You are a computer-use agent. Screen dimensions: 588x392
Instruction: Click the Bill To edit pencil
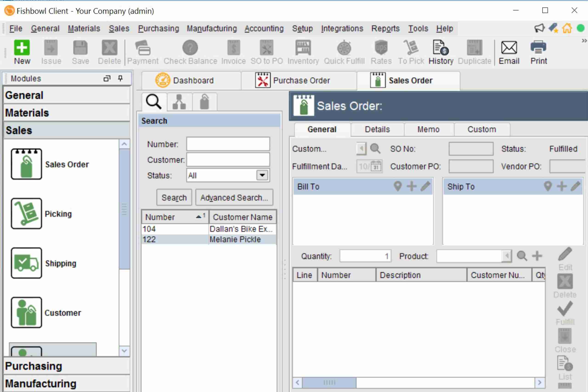(426, 186)
